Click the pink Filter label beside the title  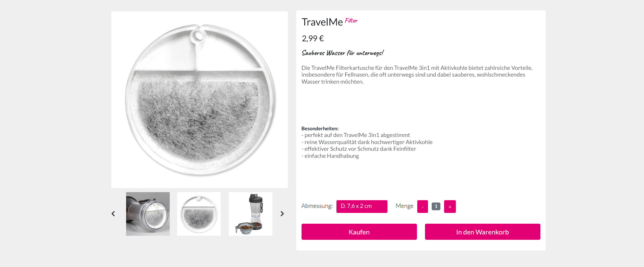point(351,20)
